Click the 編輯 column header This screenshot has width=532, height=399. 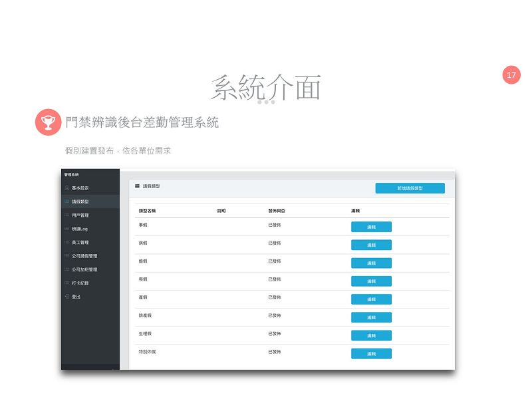355,211
